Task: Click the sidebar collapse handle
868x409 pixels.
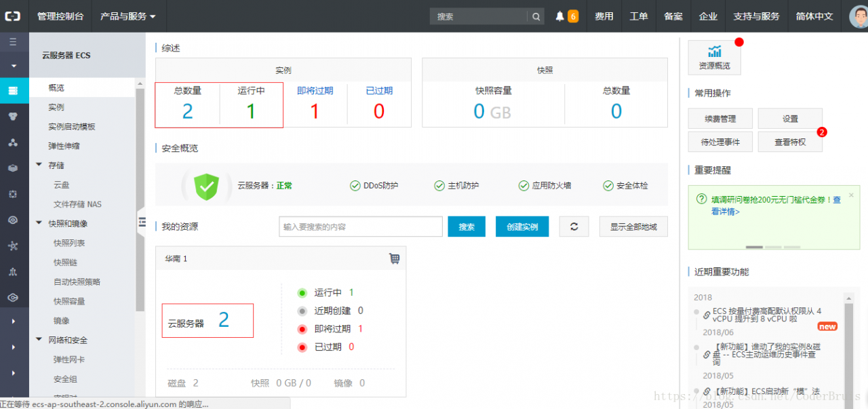Action: click(x=142, y=221)
